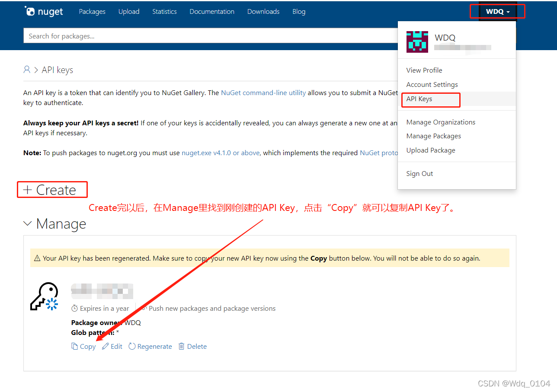Click Push new packages and package versions

point(212,308)
